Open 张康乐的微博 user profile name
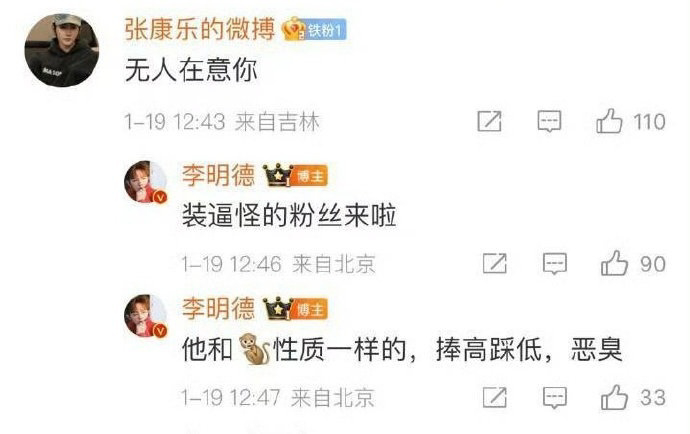 click(x=200, y=29)
